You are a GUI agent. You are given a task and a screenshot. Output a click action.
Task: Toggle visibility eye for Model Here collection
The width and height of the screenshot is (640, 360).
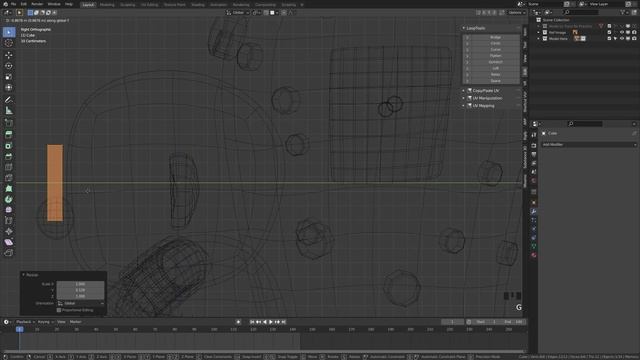(622, 38)
